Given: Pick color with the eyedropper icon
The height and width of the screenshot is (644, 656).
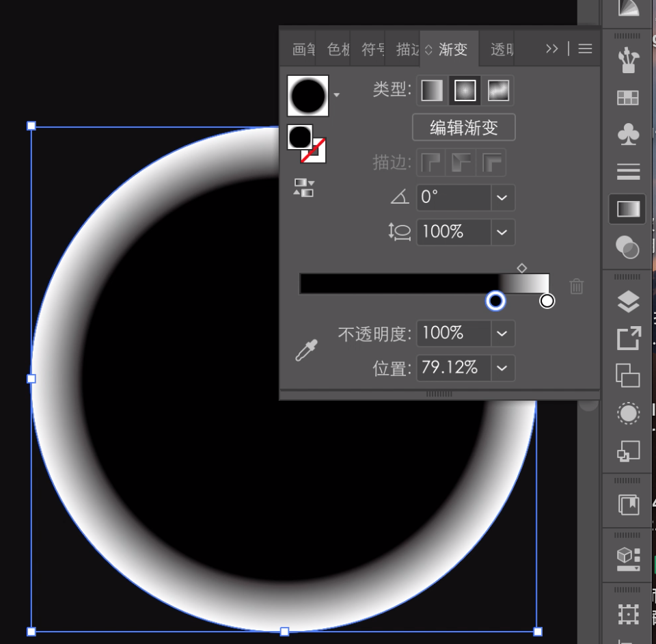Looking at the screenshot, I should [x=306, y=350].
